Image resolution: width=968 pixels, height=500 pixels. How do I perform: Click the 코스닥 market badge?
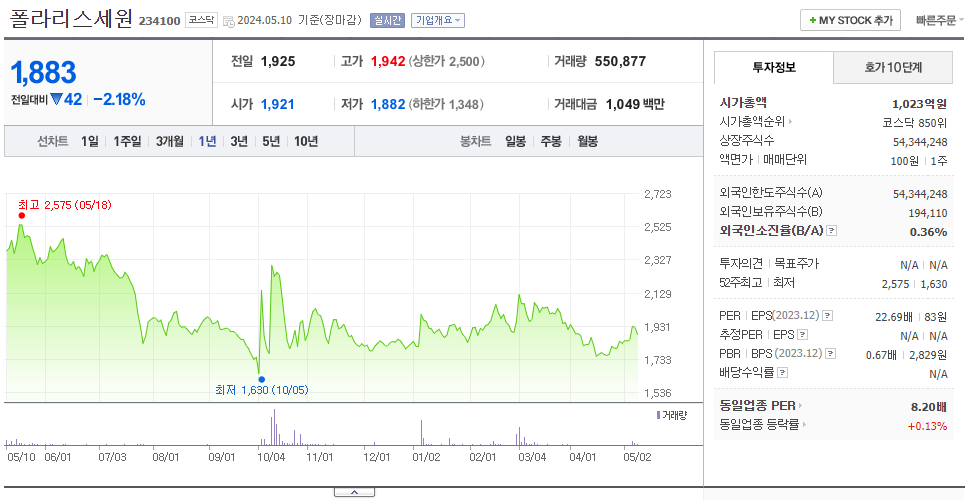[x=201, y=20]
